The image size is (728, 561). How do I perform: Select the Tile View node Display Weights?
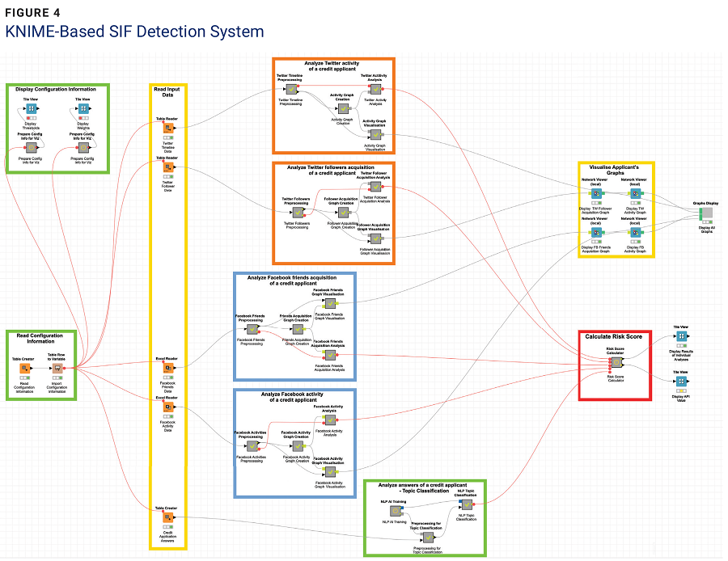[83, 108]
